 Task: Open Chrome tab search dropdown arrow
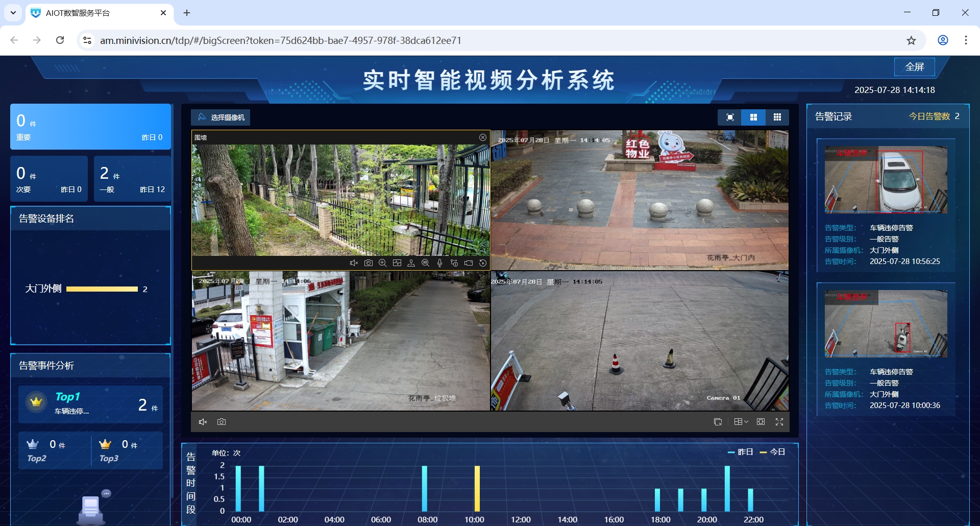pos(13,13)
